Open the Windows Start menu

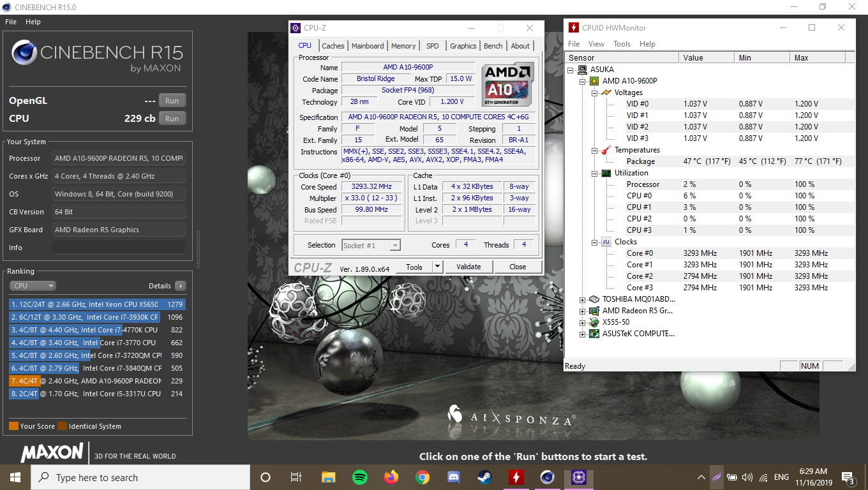pyautogui.click(x=15, y=477)
